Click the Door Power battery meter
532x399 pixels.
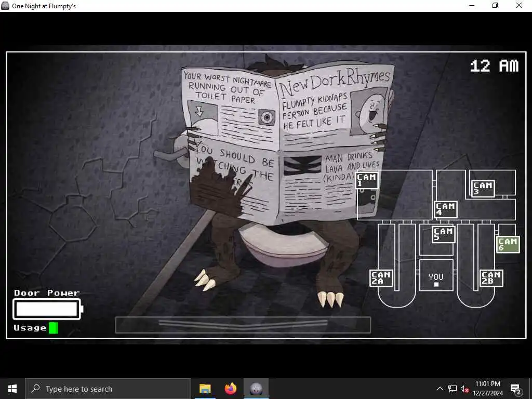48,309
